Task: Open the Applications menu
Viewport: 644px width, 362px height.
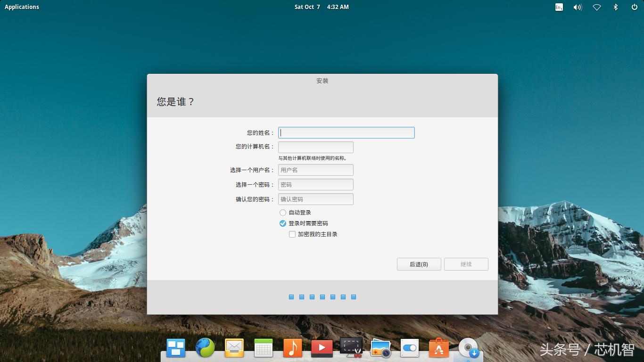Action: coord(22,7)
